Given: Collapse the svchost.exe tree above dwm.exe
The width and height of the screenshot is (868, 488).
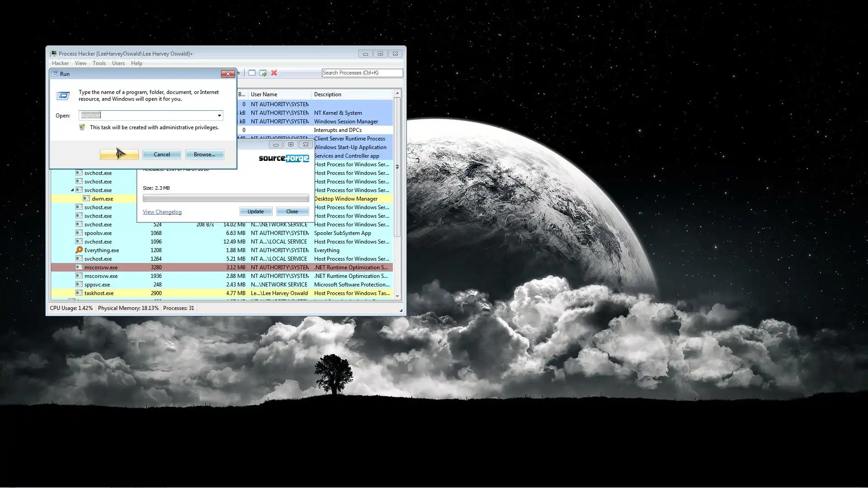Looking at the screenshot, I should click(72, 190).
